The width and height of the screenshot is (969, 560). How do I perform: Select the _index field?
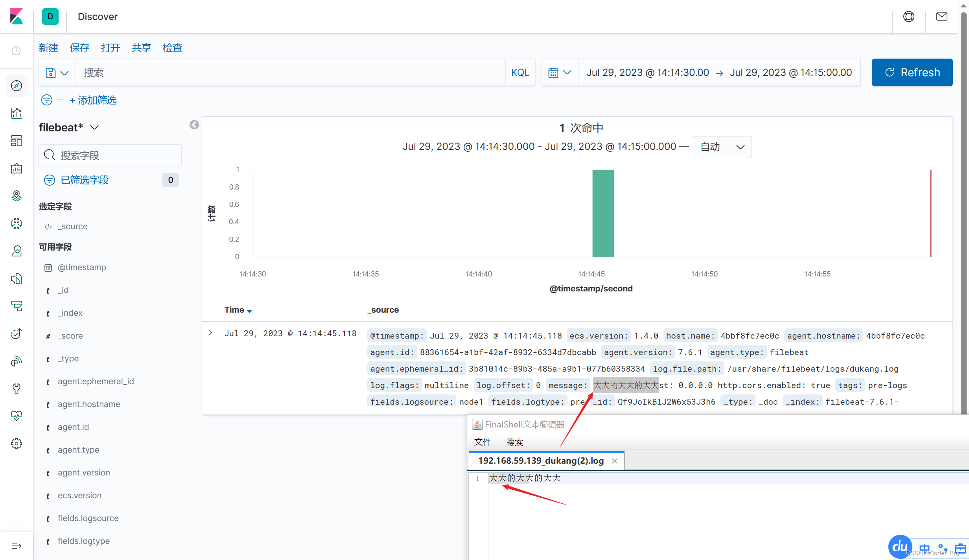[70, 313]
